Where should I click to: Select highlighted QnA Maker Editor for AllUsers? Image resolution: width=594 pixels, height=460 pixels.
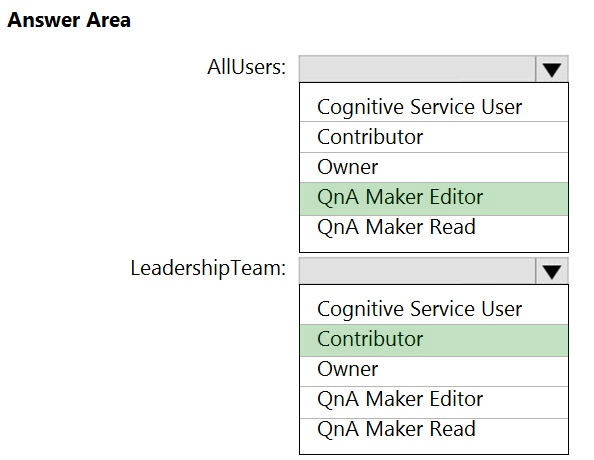(434, 199)
